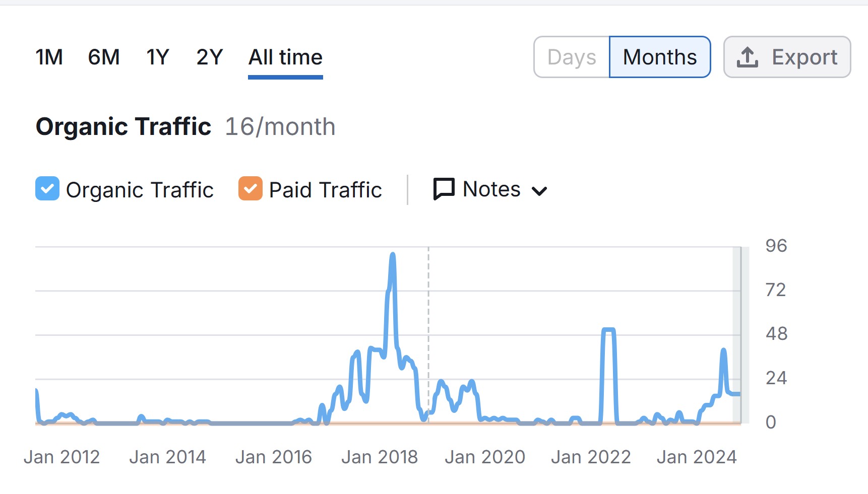
Task: Click the Export upload arrow icon
Action: pyautogui.click(x=747, y=57)
